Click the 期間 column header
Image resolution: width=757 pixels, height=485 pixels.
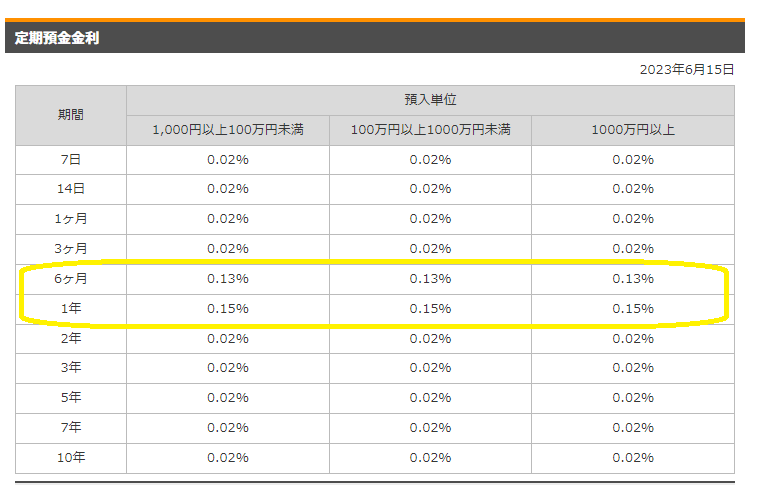[x=70, y=115]
